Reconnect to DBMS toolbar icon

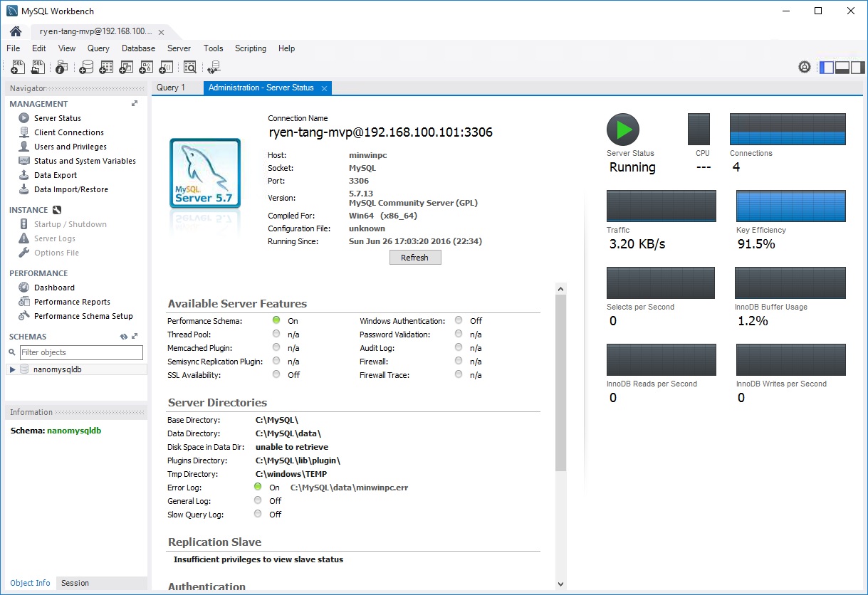[x=214, y=67]
